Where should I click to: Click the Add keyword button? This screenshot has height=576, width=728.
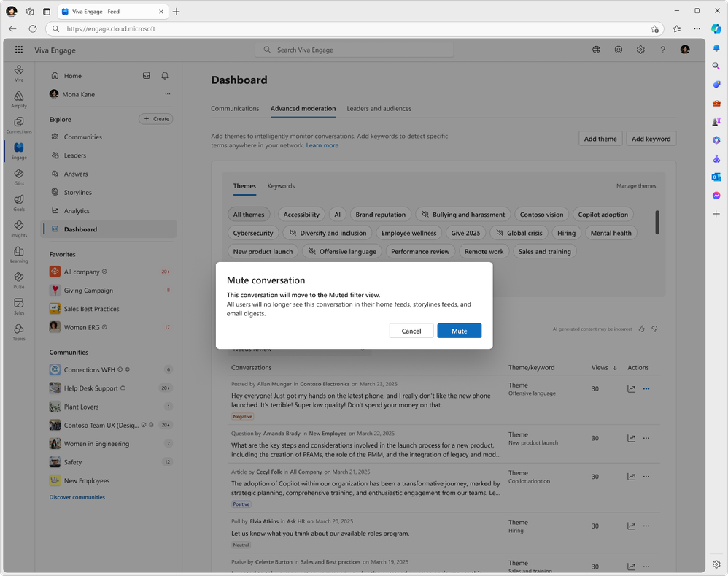pyautogui.click(x=651, y=139)
